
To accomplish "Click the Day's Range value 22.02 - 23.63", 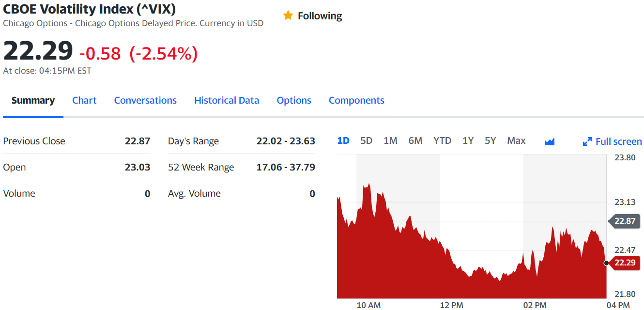I will click(286, 141).
